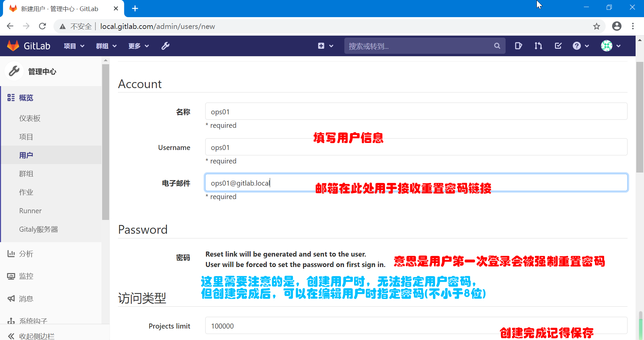Open 仪表板 in the sidebar
The image size is (644, 340).
pyautogui.click(x=30, y=118)
